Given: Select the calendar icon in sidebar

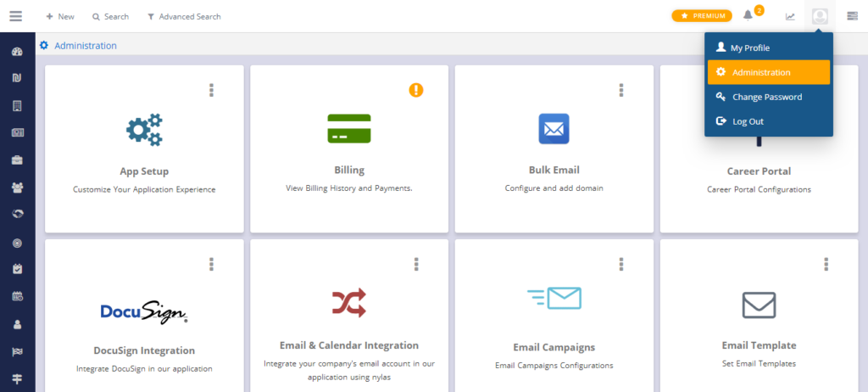Looking at the screenshot, I should point(17,296).
